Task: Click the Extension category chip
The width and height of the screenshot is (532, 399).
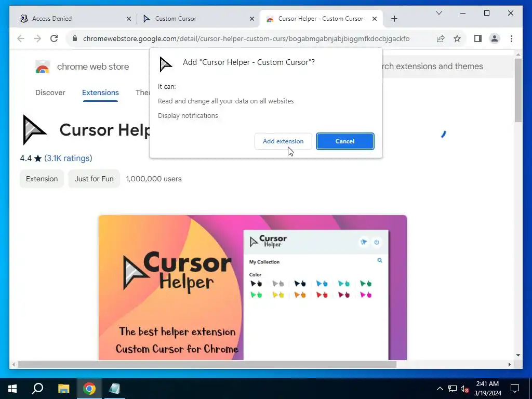Action: click(42, 179)
